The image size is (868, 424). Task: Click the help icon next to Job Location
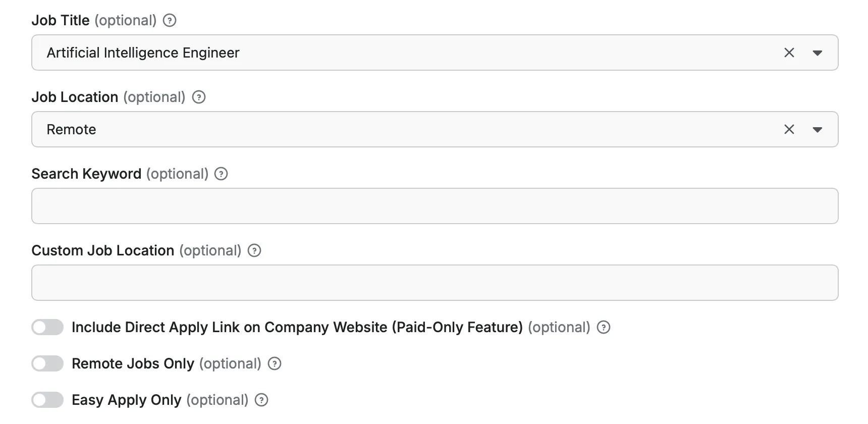199,97
